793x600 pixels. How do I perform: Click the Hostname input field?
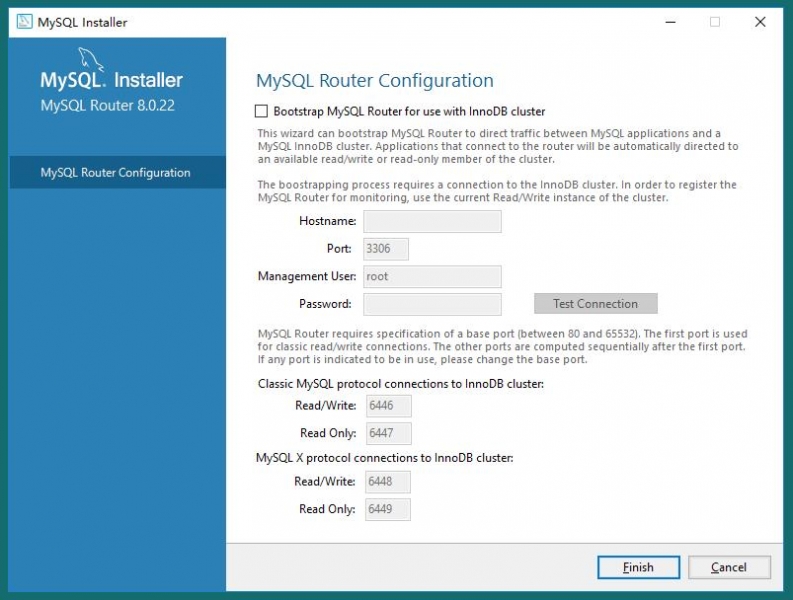pos(432,222)
